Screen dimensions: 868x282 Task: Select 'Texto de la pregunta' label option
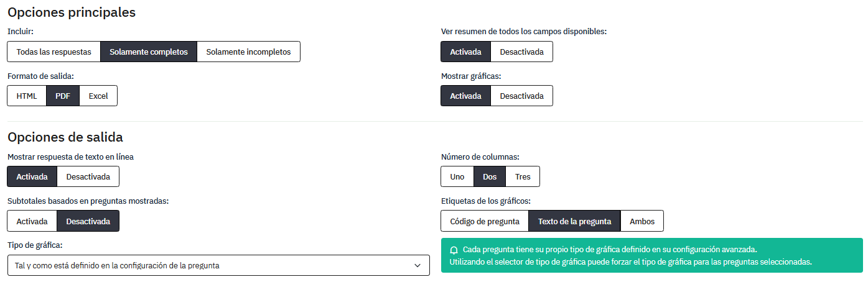(575, 221)
